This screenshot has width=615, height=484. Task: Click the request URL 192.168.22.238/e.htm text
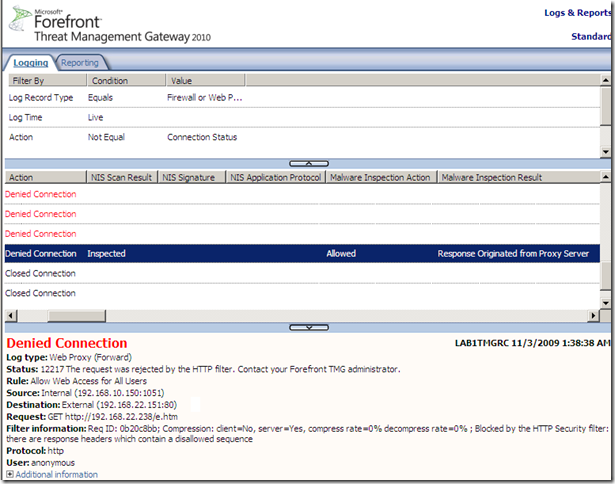coord(121,417)
